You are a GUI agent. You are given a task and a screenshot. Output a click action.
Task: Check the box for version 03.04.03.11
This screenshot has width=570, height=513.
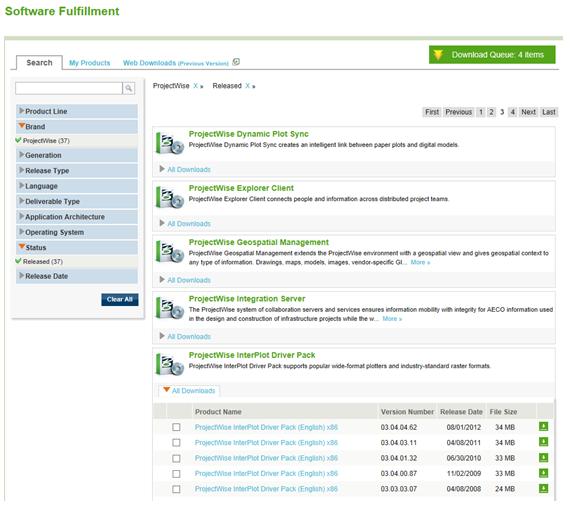pos(176,443)
